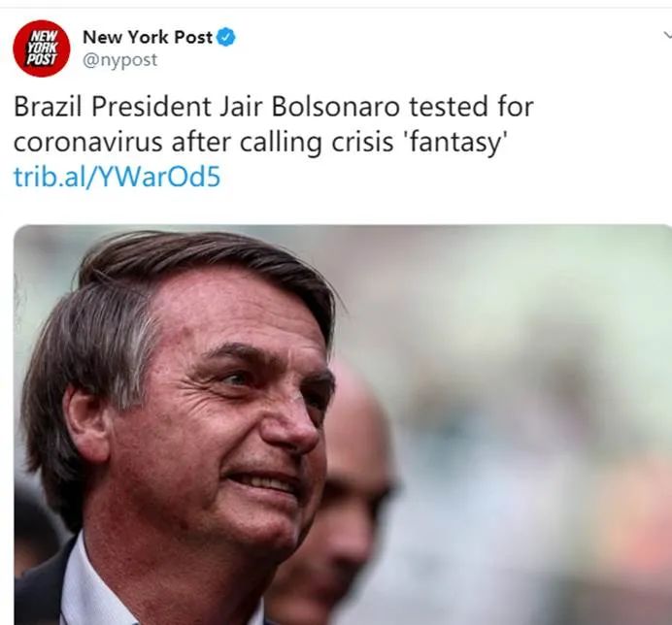Click the words 'tested for' in tweet
The image size is (672, 625).
click(x=471, y=106)
